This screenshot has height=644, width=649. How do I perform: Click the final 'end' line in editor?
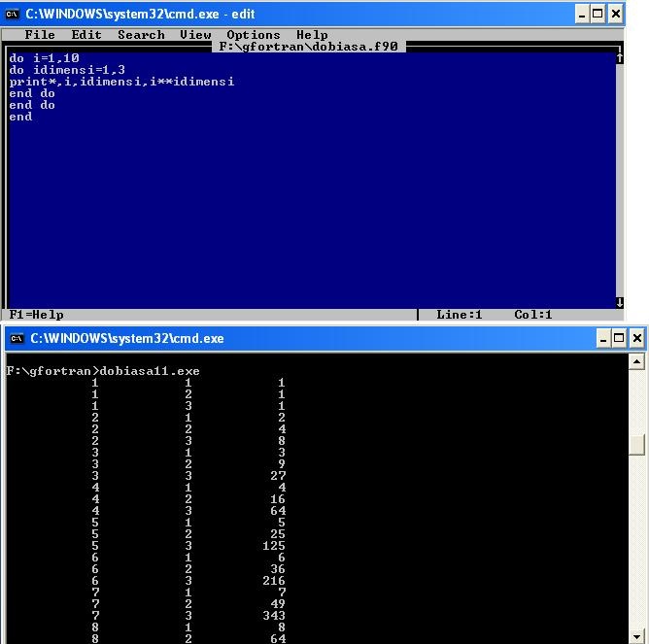[x=20, y=117]
